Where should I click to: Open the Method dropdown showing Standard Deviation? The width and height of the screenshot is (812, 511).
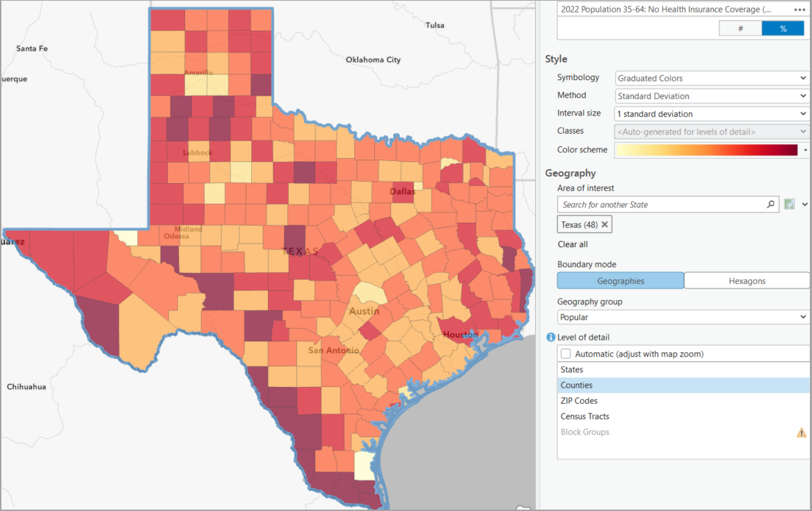710,95
